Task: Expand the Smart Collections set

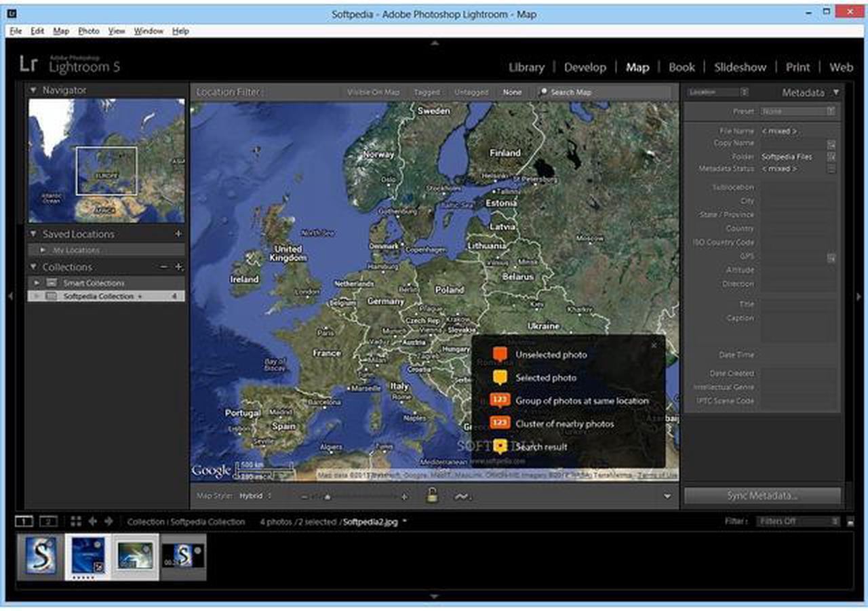Action: (x=37, y=283)
